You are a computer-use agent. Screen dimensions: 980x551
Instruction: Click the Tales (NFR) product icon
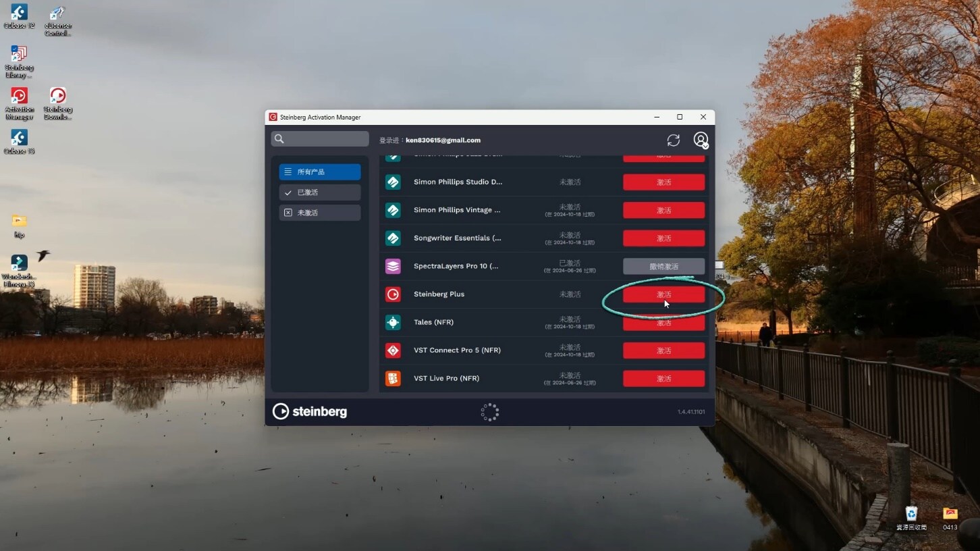pyautogui.click(x=393, y=322)
